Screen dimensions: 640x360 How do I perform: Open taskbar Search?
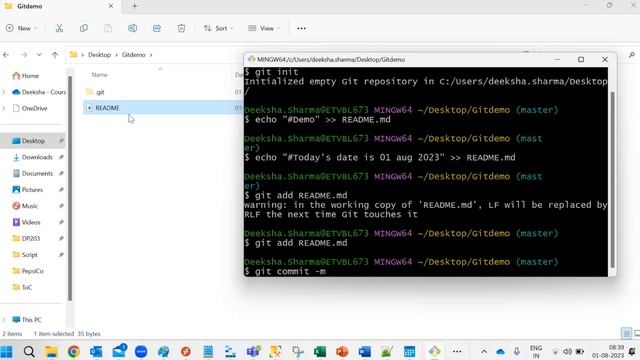coord(29,351)
